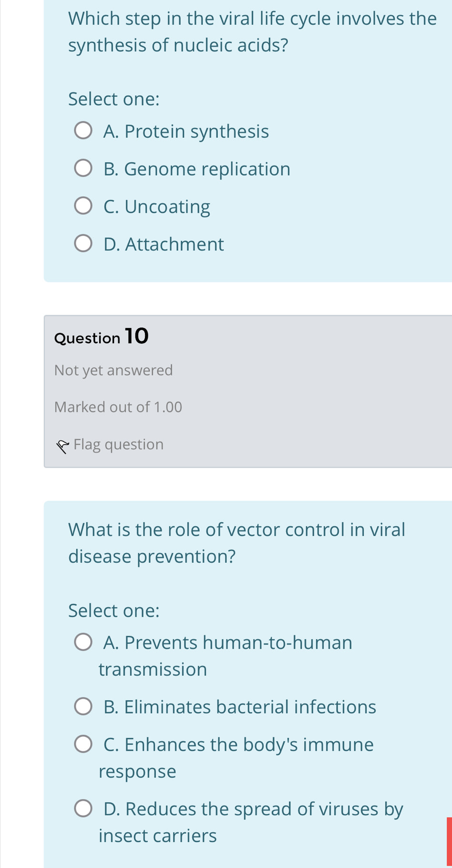Click the Marked out of 1.00 label
The image size is (452, 868).
118,407
